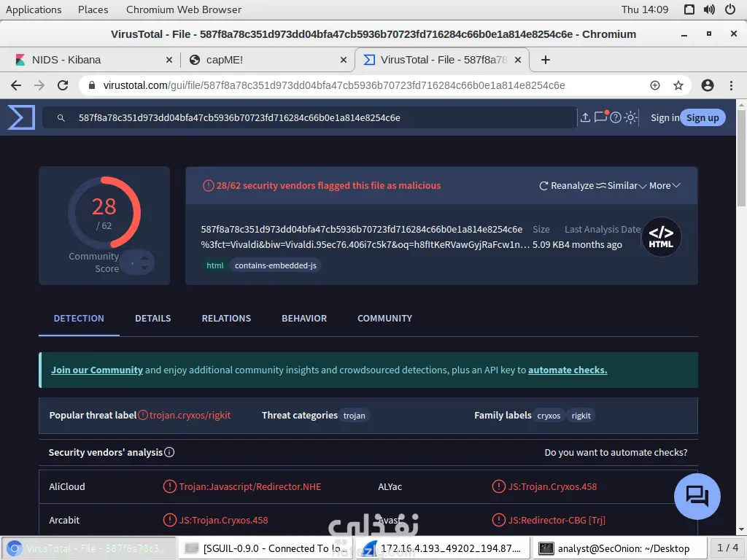
Task: Click the AliCloud Trojan:Javascript/Redirector.NHE detection
Action: tap(249, 486)
